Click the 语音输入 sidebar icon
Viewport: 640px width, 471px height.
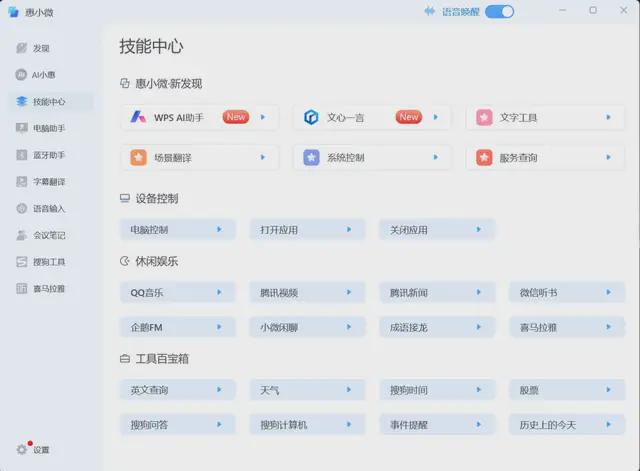(22, 209)
